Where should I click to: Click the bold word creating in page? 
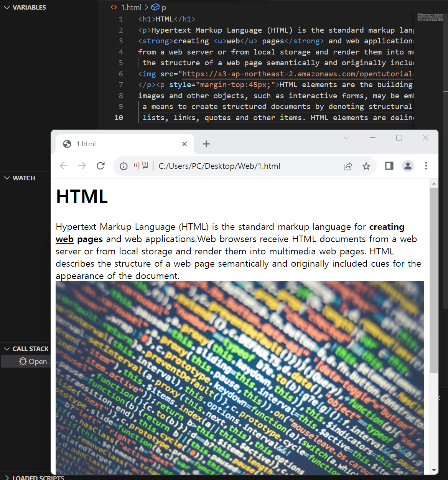click(387, 227)
